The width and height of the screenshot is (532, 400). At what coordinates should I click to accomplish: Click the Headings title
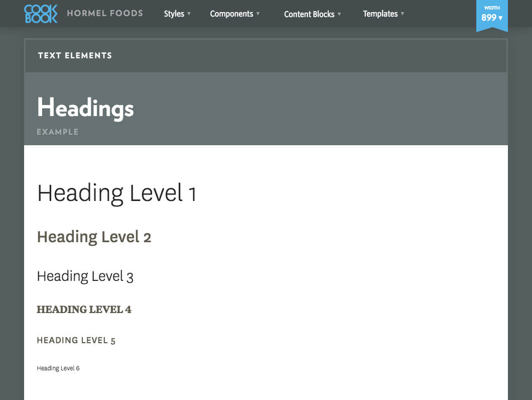85,108
